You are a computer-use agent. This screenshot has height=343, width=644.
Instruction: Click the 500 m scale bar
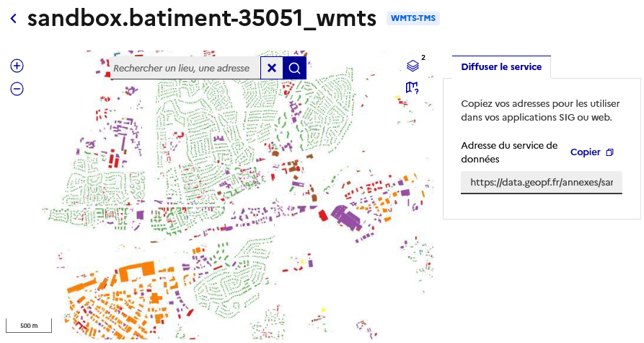pos(29,326)
